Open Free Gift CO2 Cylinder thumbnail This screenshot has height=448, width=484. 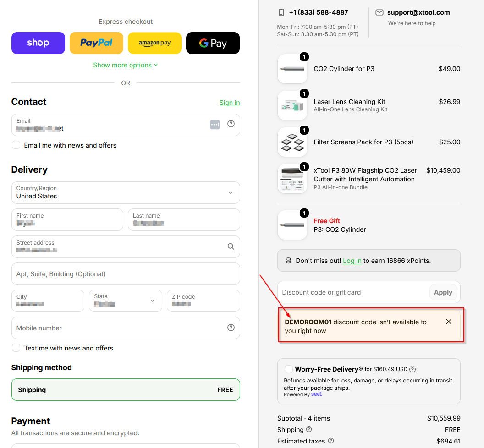(292, 225)
